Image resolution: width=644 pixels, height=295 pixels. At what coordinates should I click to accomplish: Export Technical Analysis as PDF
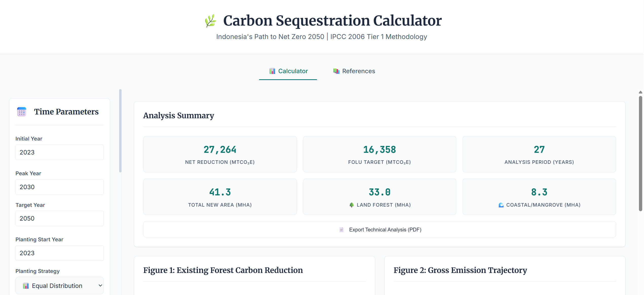coord(379,229)
